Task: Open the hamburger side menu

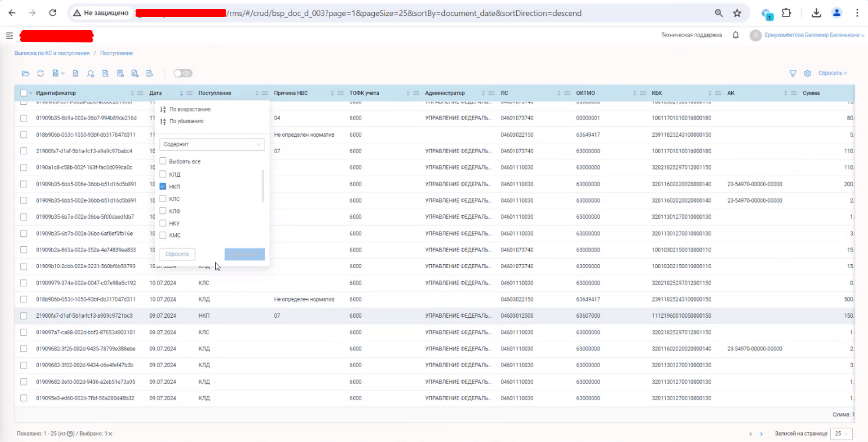Action: [x=9, y=36]
